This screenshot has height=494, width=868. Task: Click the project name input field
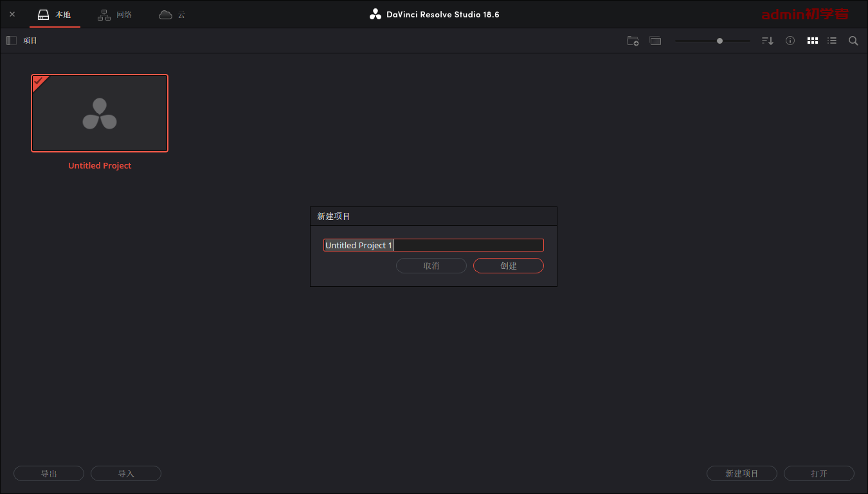[433, 245]
